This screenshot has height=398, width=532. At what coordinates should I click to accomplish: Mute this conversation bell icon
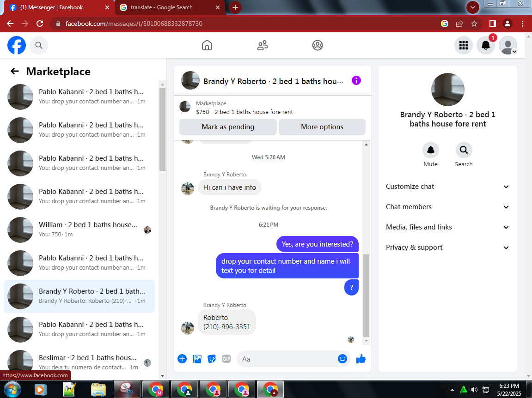click(431, 150)
